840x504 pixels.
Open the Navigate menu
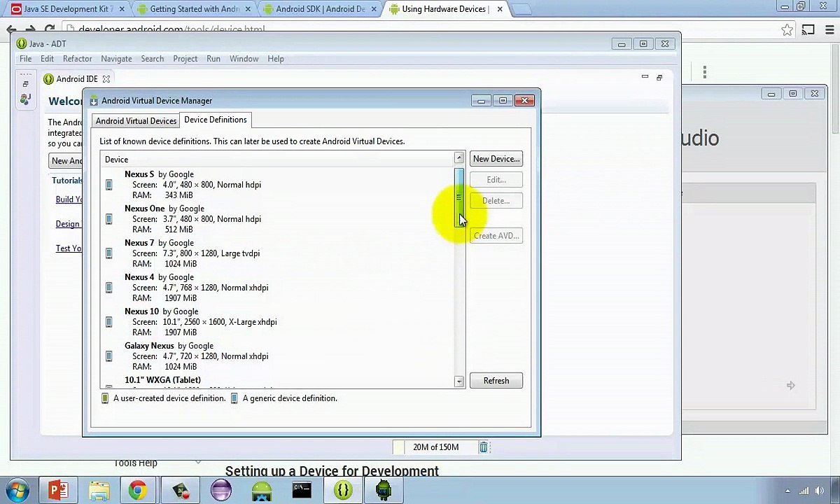pos(116,59)
